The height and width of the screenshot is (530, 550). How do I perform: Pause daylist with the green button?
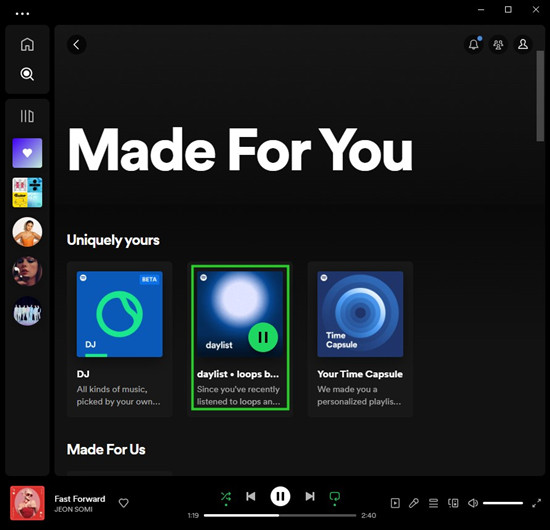click(x=263, y=337)
